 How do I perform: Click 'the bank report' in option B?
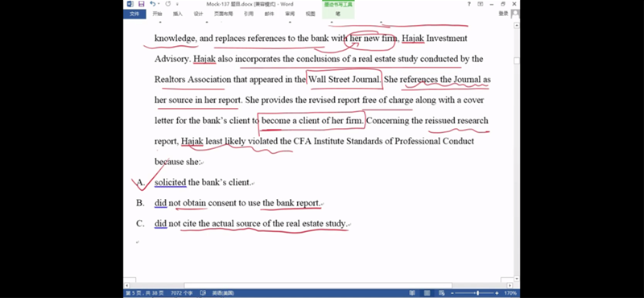point(291,203)
